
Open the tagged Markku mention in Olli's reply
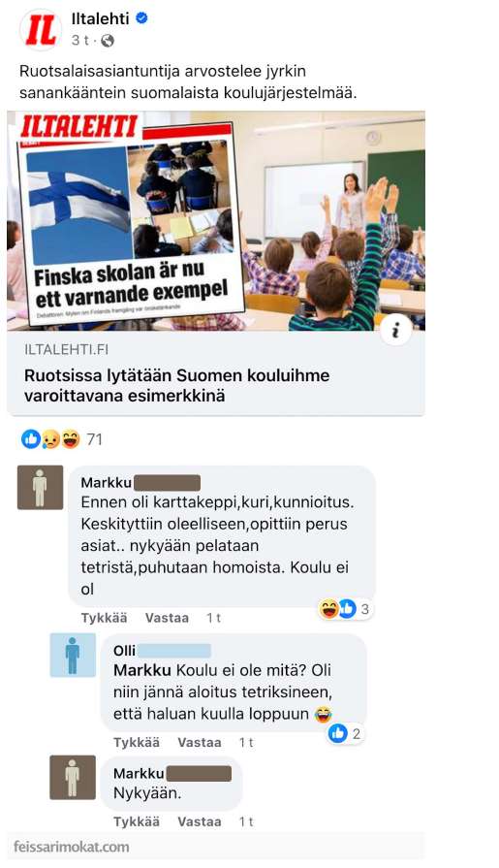tap(142, 670)
